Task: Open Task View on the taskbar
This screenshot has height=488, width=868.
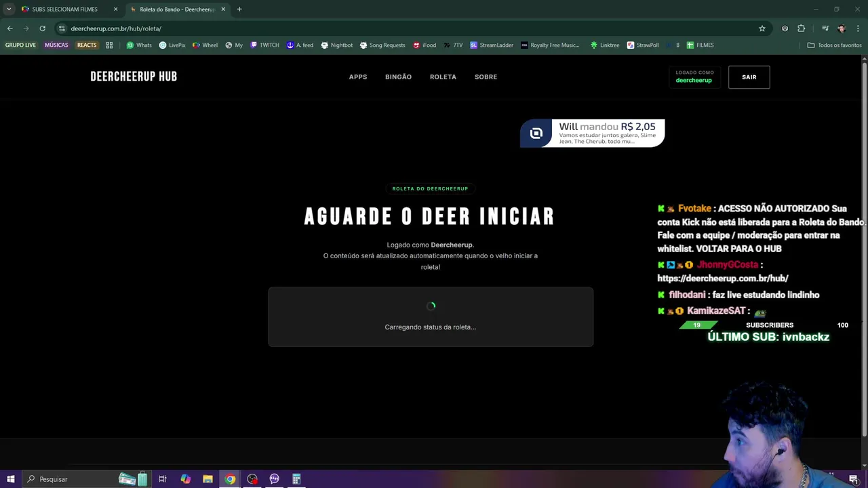Action: coord(163,479)
